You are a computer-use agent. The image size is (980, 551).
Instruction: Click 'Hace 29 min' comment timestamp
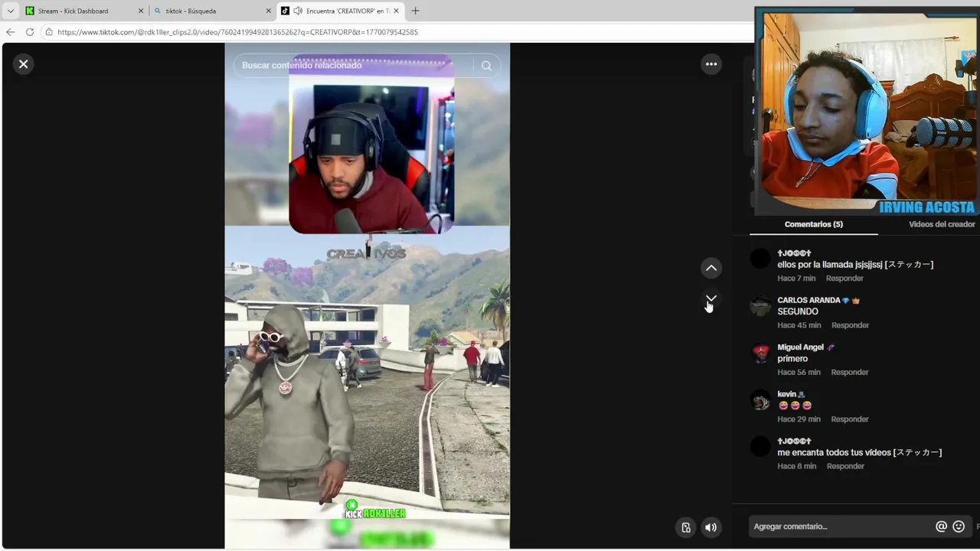[799, 419]
